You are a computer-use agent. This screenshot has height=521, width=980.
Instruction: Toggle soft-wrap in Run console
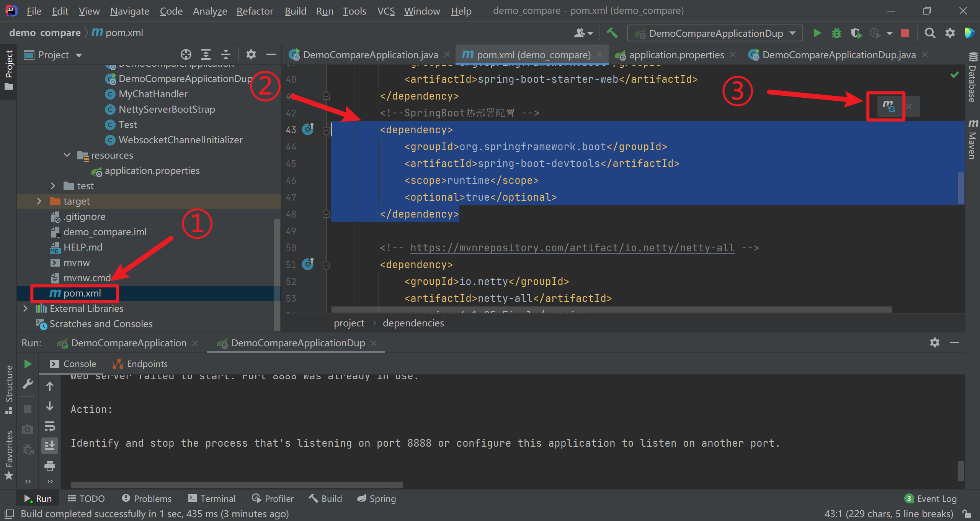click(50, 426)
